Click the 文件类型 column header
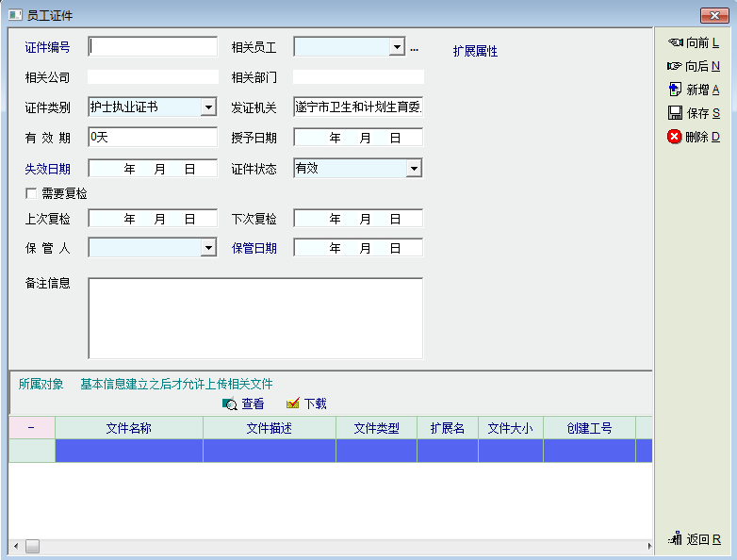This screenshot has height=560, width=737. (376, 428)
